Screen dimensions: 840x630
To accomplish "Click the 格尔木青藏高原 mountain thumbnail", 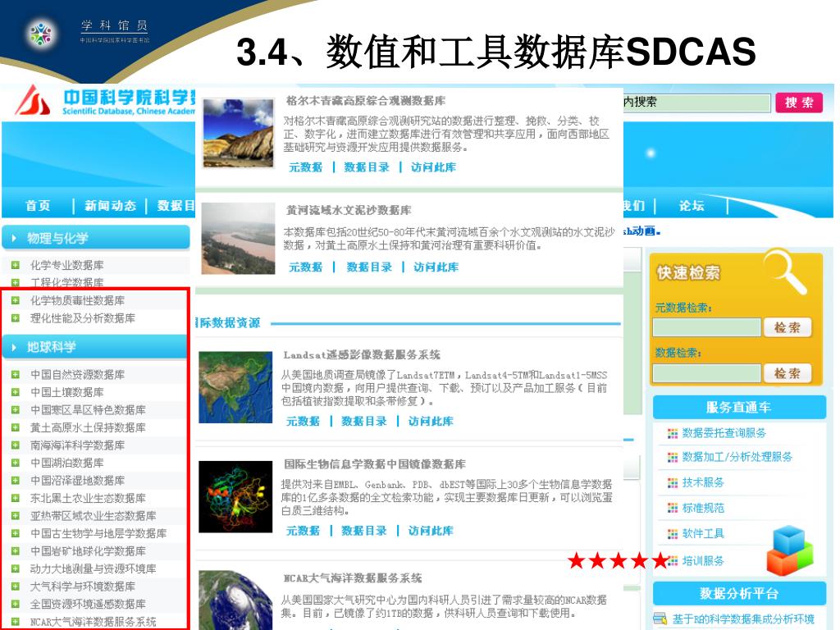I will pos(239,134).
